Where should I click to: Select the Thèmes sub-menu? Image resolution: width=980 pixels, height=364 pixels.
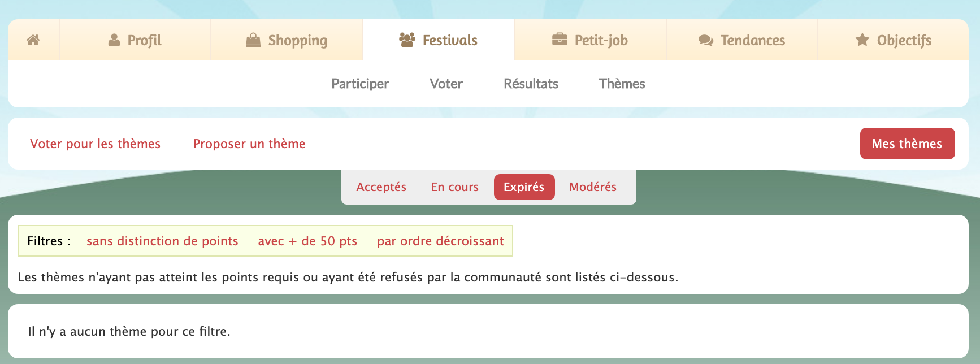[x=622, y=84]
